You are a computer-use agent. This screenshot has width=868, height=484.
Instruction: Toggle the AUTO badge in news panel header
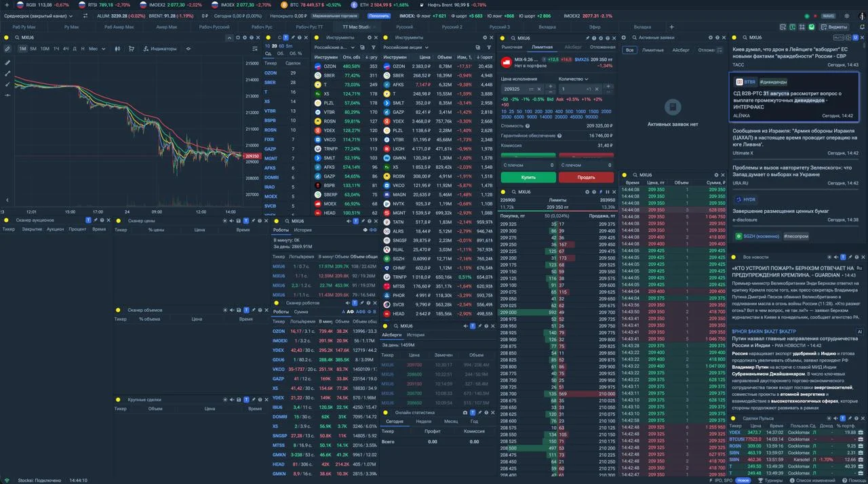[x=839, y=38]
